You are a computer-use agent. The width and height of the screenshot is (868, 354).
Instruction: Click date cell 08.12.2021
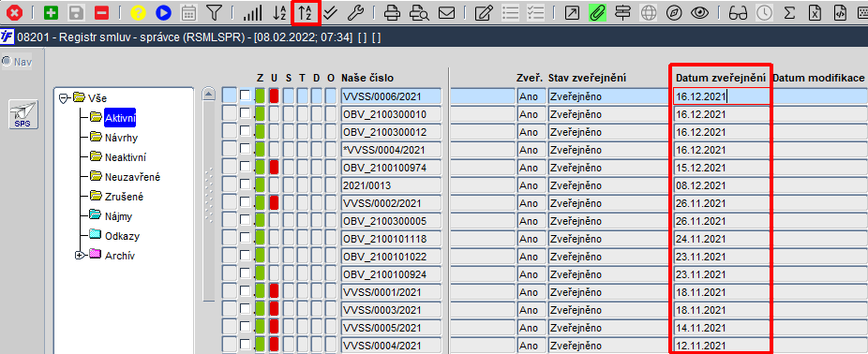(x=722, y=185)
